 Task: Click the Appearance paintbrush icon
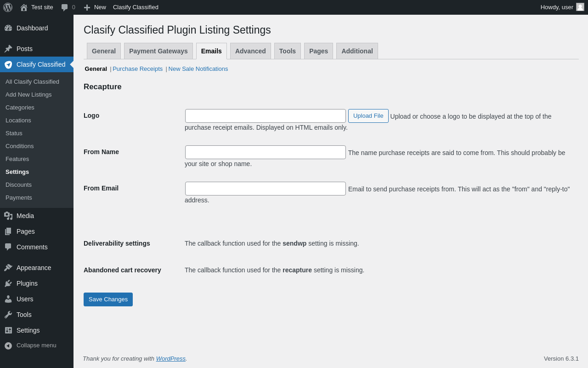pyautogui.click(x=8, y=268)
